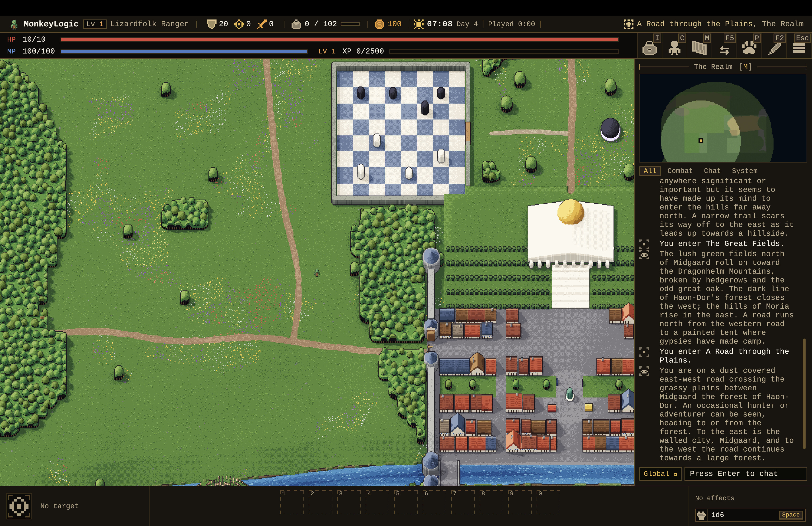Click the 'No effects' status text
Viewport: 812px width, 526px height.
714,498
